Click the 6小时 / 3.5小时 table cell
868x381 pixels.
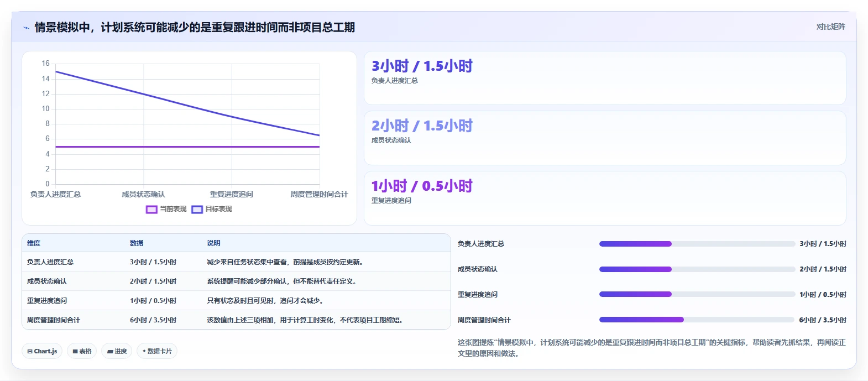(x=153, y=320)
